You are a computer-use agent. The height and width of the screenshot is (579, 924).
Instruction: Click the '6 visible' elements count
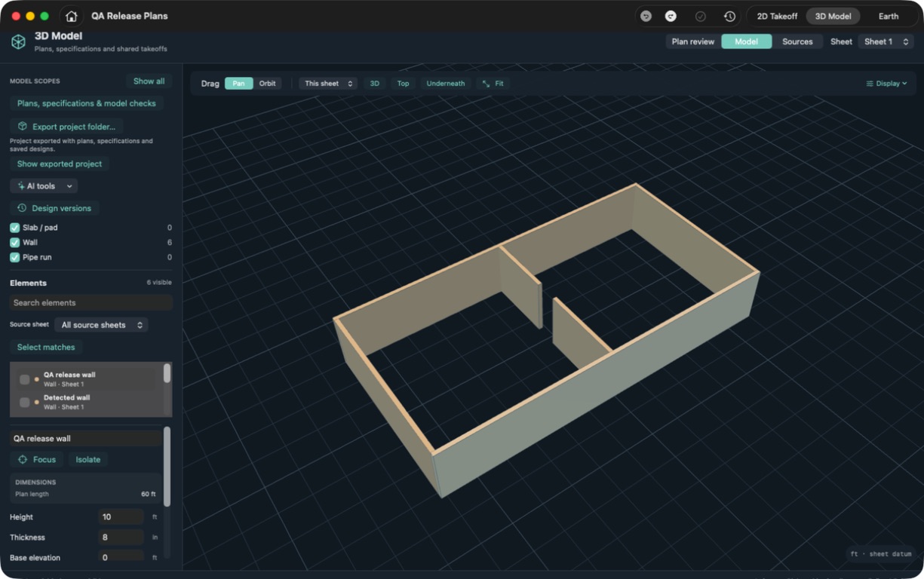coord(159,283)
